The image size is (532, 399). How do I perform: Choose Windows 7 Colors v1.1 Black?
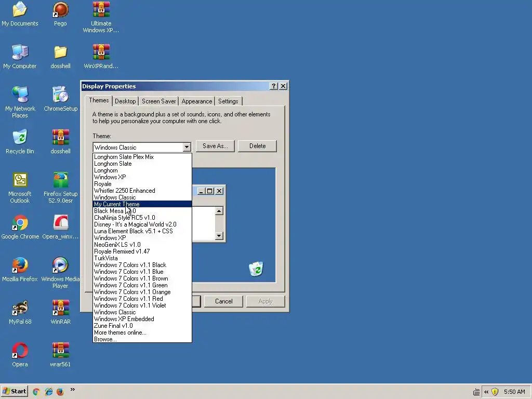pos(142,265)
